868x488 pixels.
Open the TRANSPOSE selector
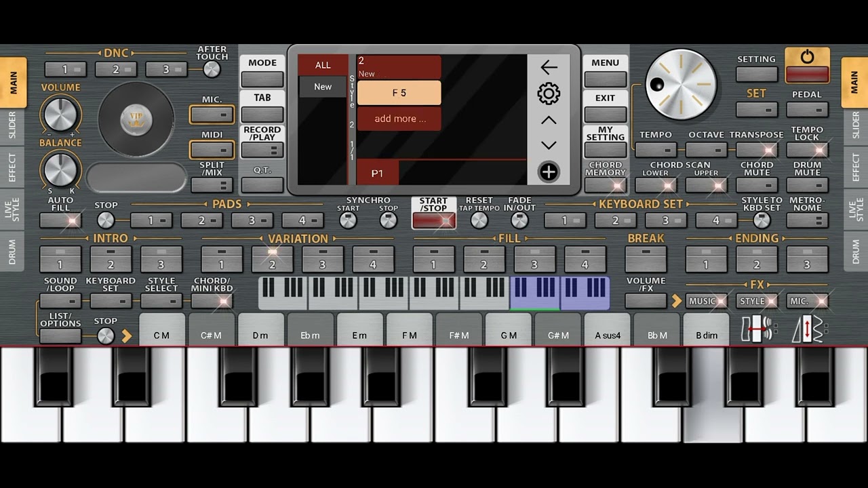[757, 150]
